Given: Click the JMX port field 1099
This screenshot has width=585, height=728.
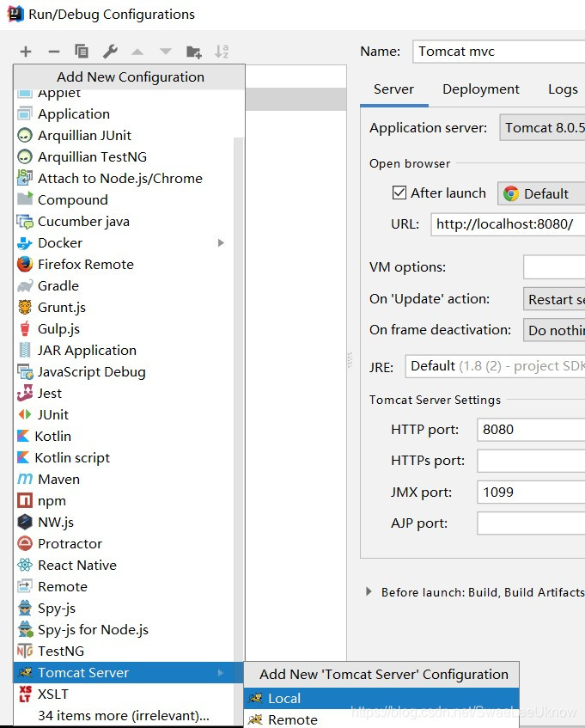Looking at the screenshot, I should pyautogui.click(x=531, y=492).
